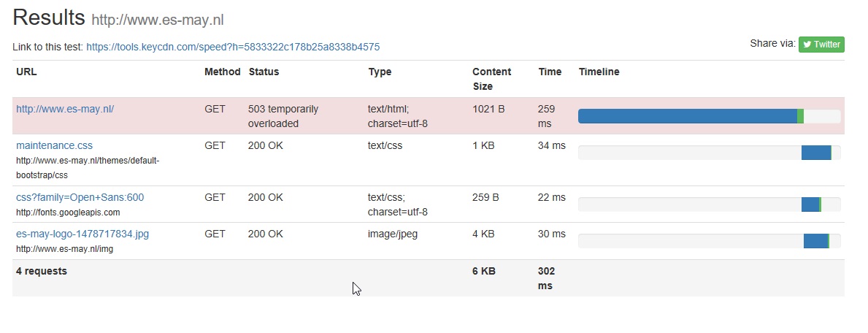Screen dimensions: 868x333
Task: Click the Type column header
Action: [380, 72]
